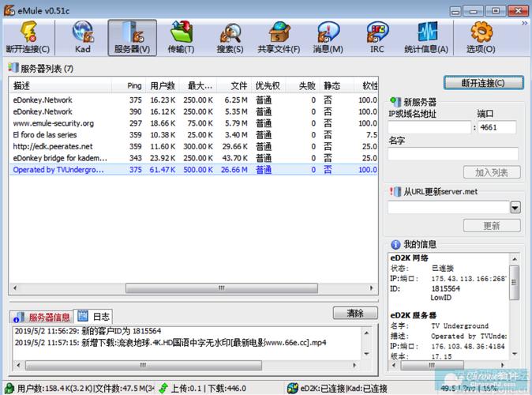This screenshot has height=395, width=532.
Task: Select the 服务器(V) toolbar icon
Action: coord(132,37)
